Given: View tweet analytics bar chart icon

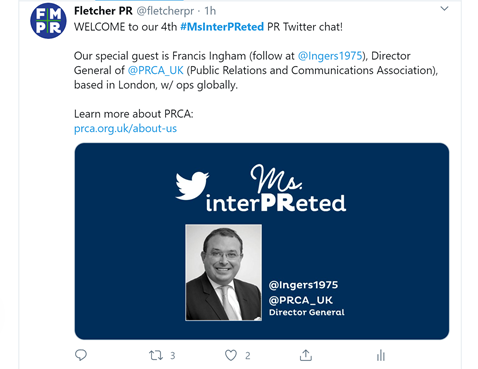Looking at the screenshot, I should point(381,355).
